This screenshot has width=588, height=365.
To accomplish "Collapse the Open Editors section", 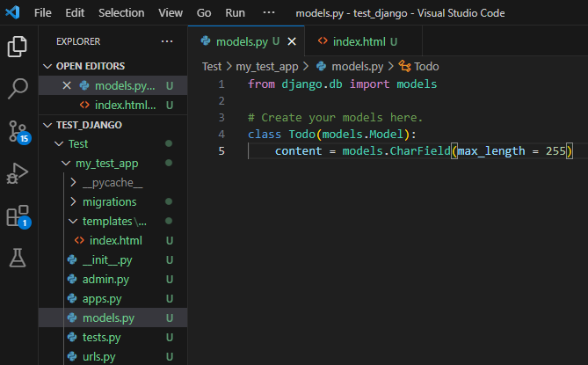I will click(113, 66).
